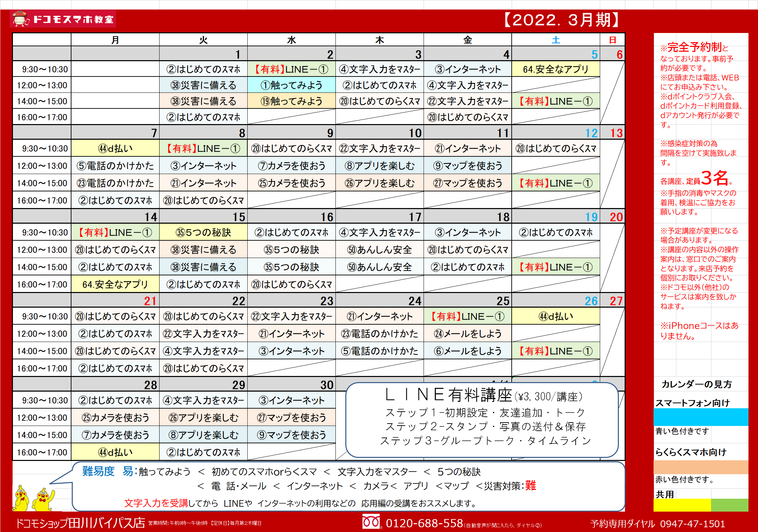Click ㊹d払い on Monday March 7
The height and width of the screenshot is (532, 758).
pyautogui.click(x=115, y=149)
